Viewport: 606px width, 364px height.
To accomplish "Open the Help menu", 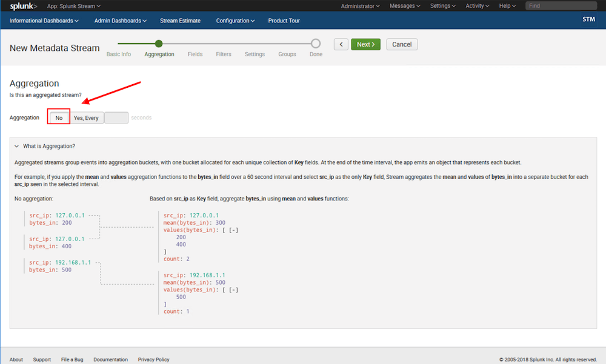I will tap(507, 6).
